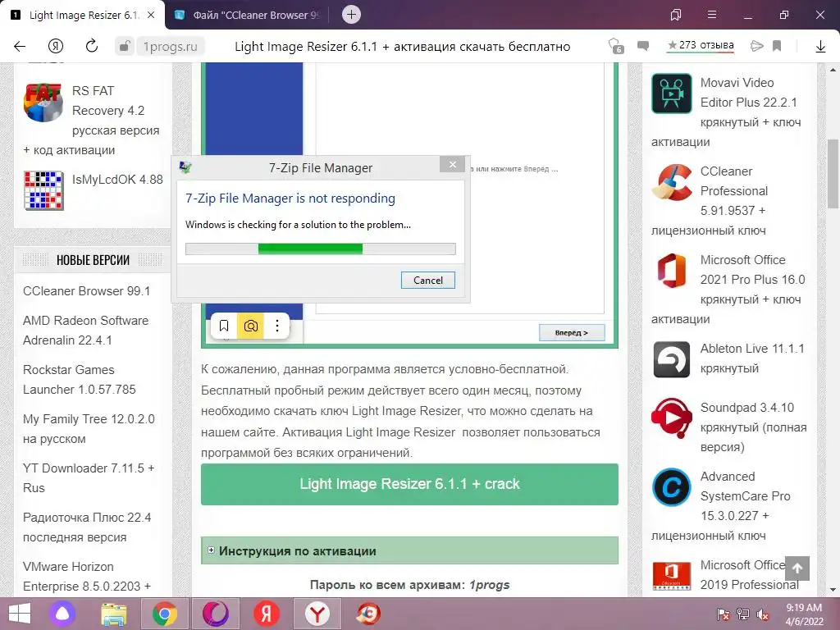Click the Movavi Video Editor Plus icon
Screen dimensions: 840x630
671,94
